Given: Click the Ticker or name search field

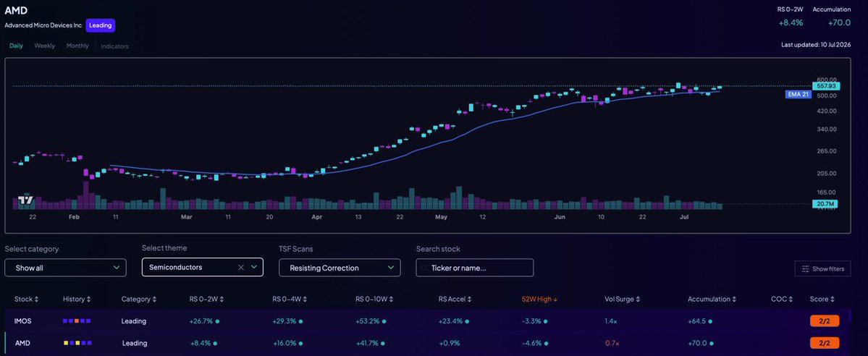Looking at the screenshot, I should (475, 268).
